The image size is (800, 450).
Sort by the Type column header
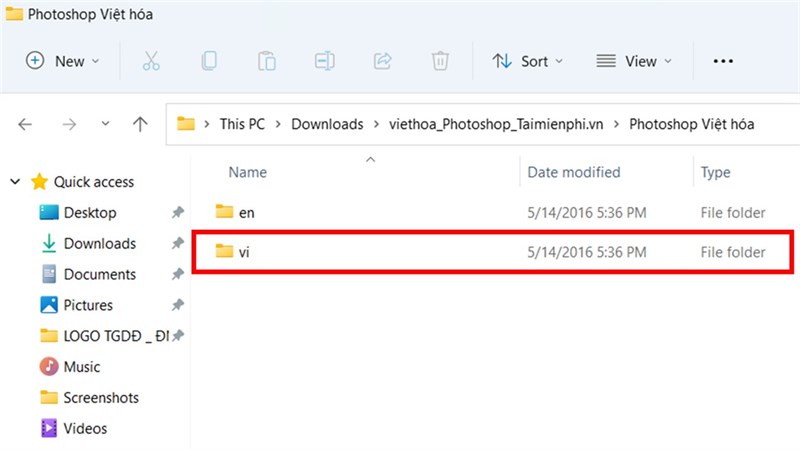click(715, 172)
